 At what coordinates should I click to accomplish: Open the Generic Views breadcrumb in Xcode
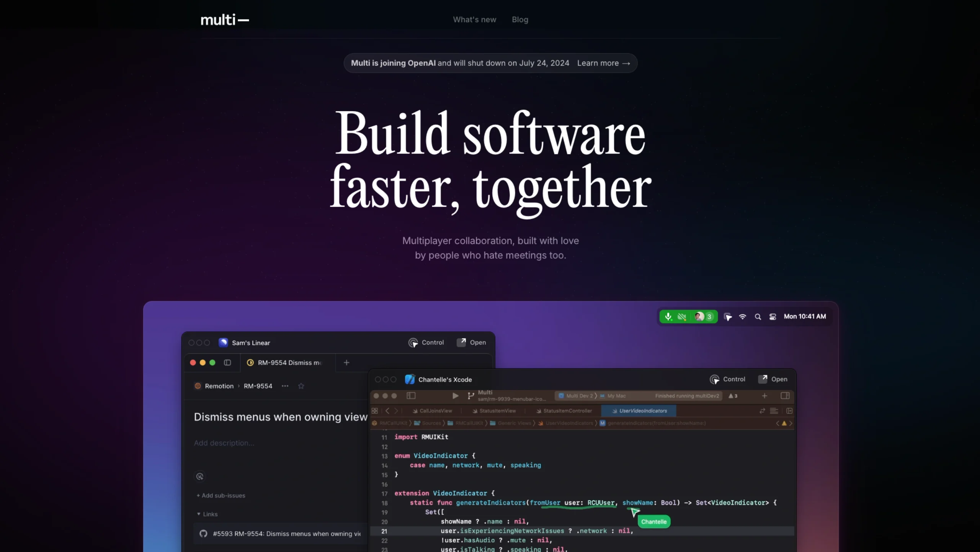click(511, 423)
